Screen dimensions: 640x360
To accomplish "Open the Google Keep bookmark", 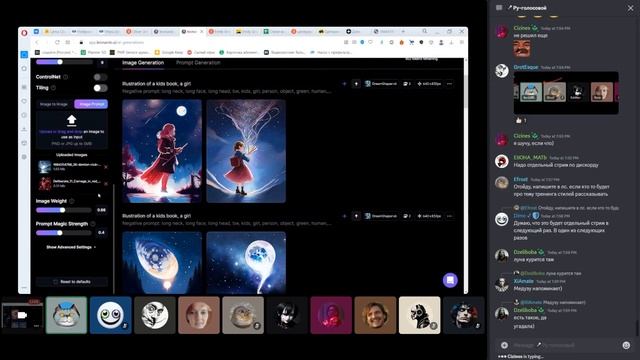I will tap(169, 52).
